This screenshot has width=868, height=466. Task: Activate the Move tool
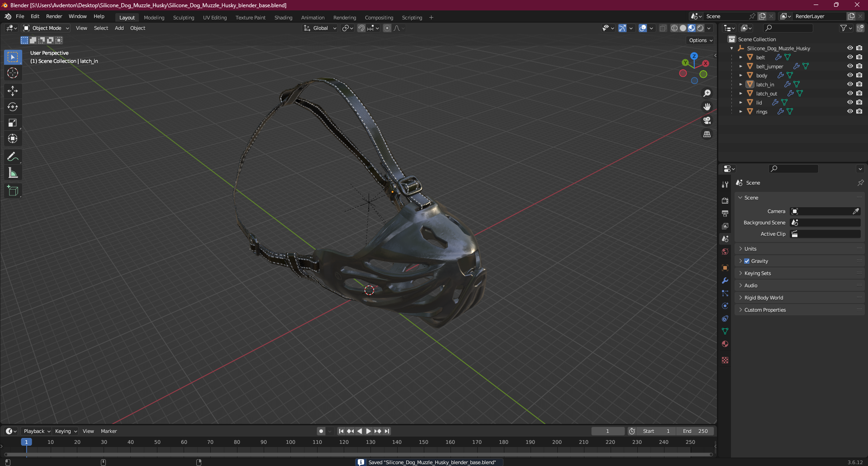click(13, 91)
